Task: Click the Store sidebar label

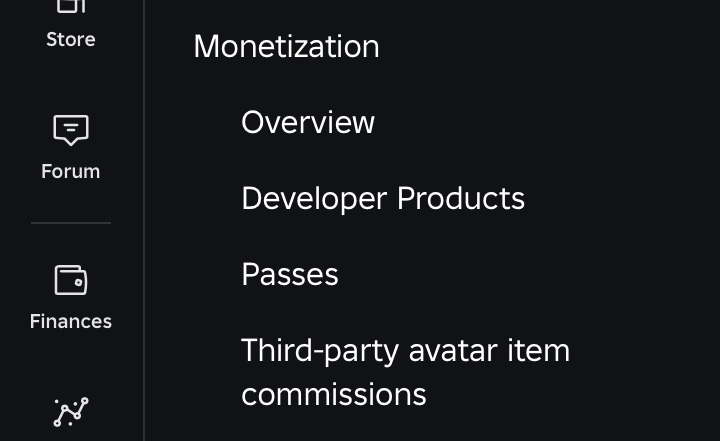Action: click(x=70, y=40)
